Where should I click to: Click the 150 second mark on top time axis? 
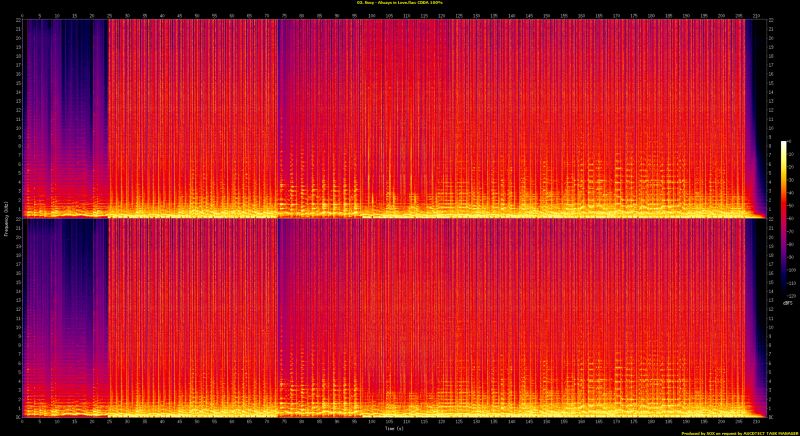(544, 15)
